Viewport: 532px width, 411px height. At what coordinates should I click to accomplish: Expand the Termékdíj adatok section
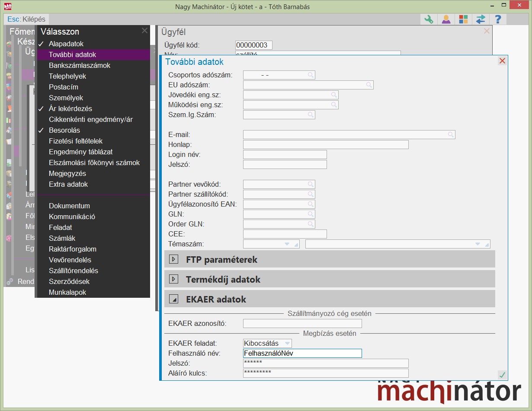click(173, 280)
